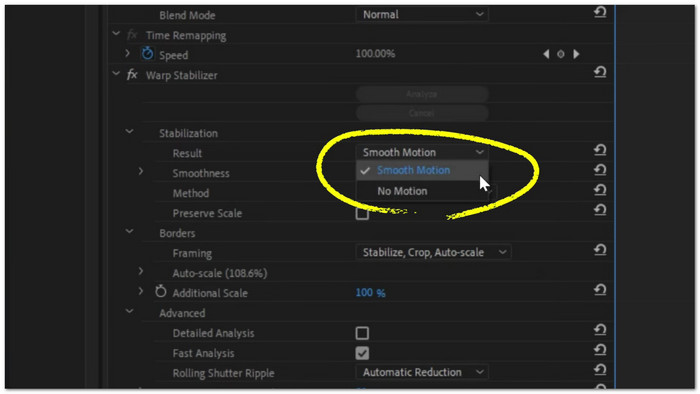
Task: Reset the Smoothness parameter
Action: tap(600, 170)
